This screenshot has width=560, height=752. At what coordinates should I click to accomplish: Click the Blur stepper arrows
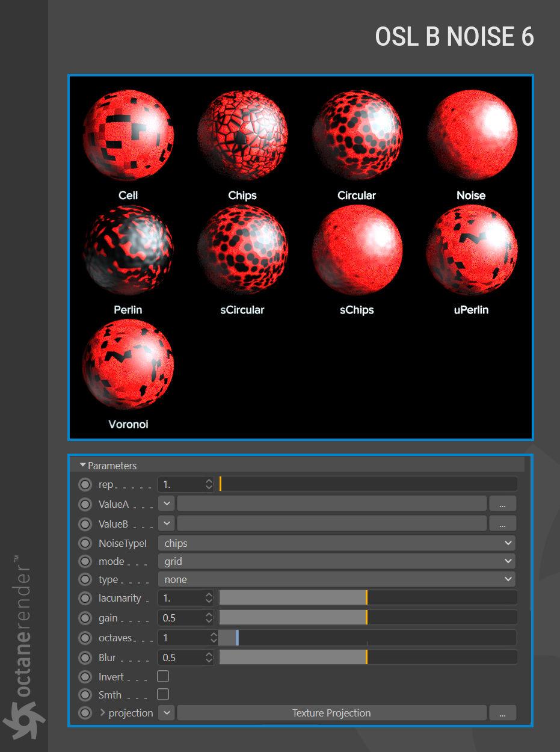point(209,658)
